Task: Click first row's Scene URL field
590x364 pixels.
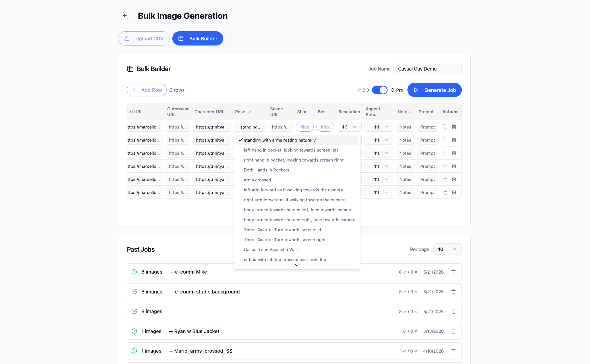Action: coord(281,127)
